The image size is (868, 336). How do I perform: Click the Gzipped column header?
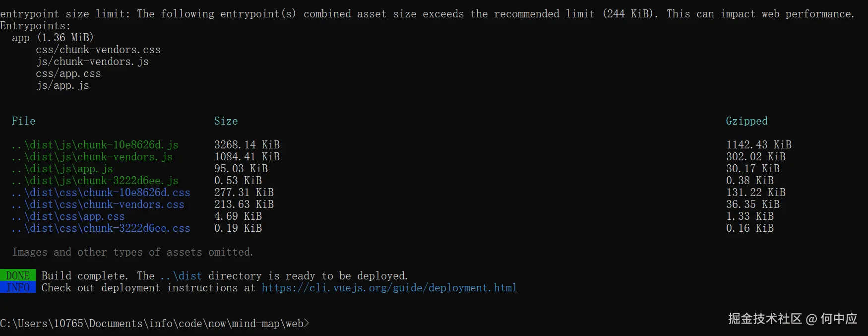pyautogui.click(x=746, y=121)
